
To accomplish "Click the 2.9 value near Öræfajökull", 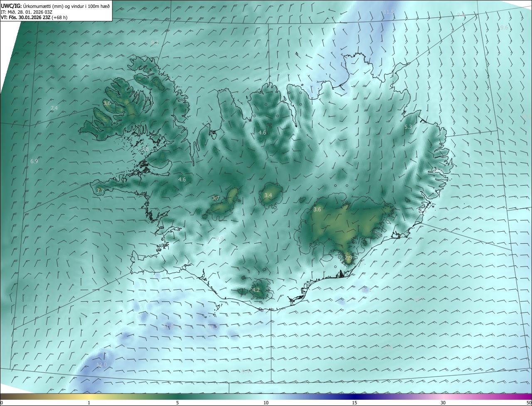I will tap(348, 258).
